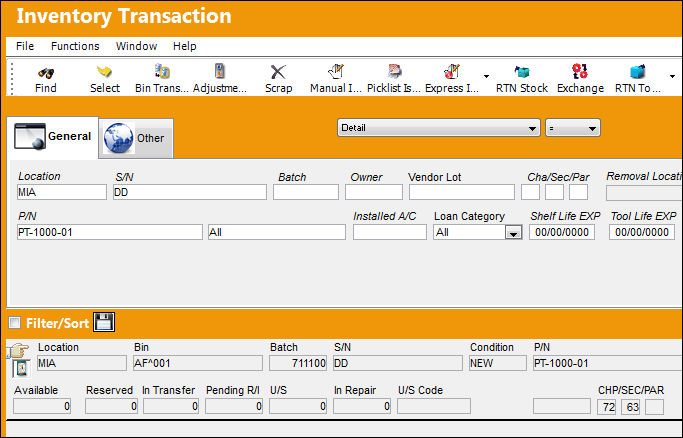The width and height of the screenshot is (683, 438).
Task: Click the Vendor Lot input field
Action: [x=462, y=192]
